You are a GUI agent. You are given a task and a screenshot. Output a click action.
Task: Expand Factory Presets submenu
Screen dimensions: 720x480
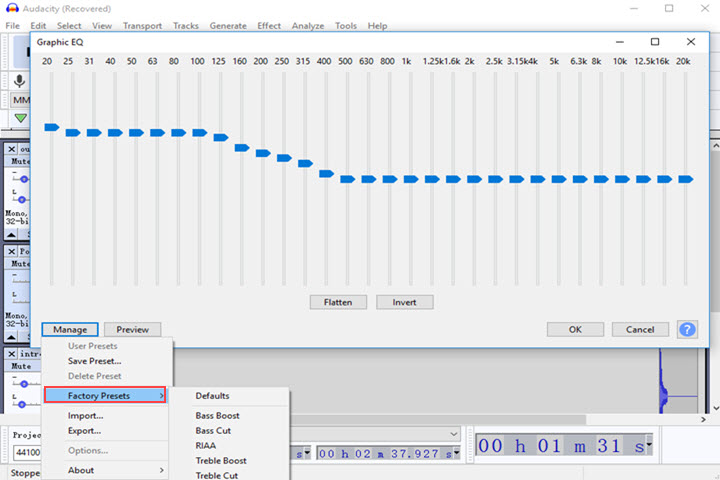(105, 395)
